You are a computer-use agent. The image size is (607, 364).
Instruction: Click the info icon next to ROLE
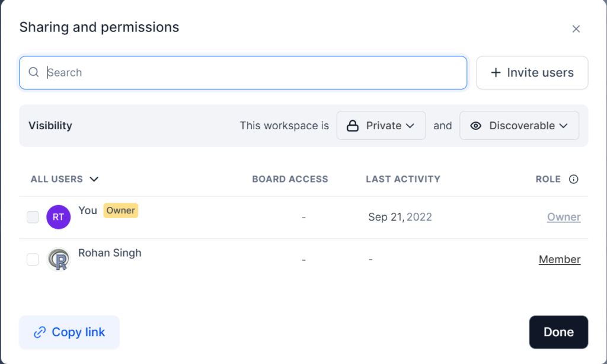coord(573,179)
